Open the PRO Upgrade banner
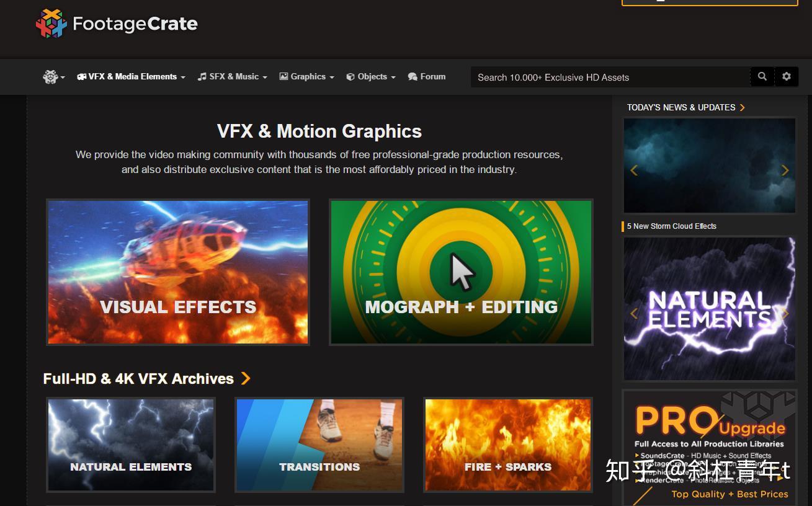This screenshot has width=812, height=506. pos(710,448)
